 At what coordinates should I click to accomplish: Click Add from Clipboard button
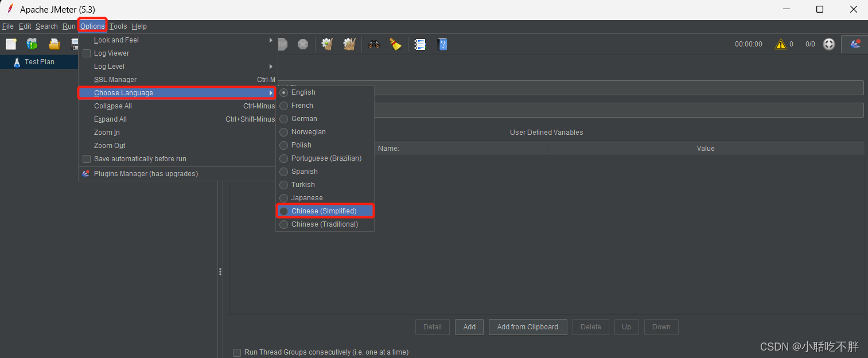[x=528, y=327]
